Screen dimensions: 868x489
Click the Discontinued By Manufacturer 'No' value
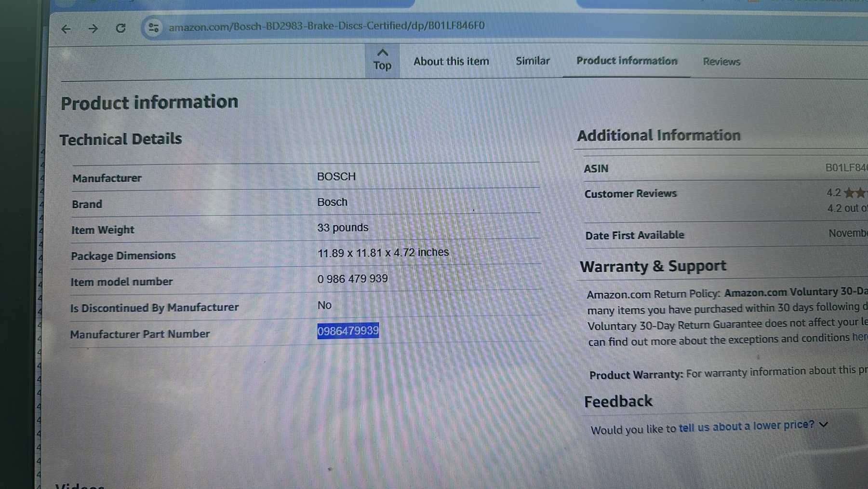(x=324, y=305)
